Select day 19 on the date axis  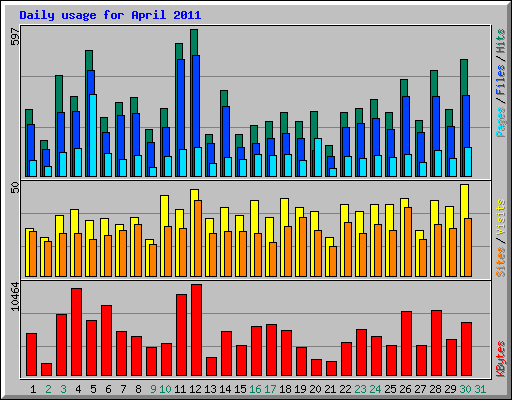(x=300, y=389)
